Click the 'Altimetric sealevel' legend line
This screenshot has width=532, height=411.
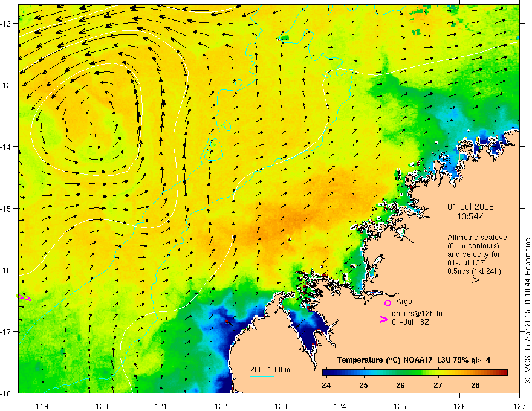tap(478, 238)
